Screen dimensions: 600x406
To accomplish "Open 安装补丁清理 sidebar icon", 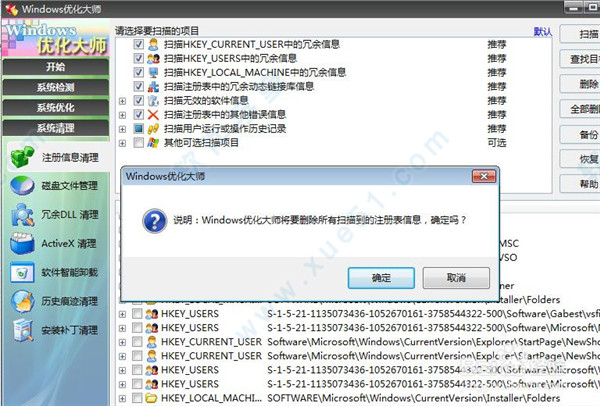I will coord(22,330).
